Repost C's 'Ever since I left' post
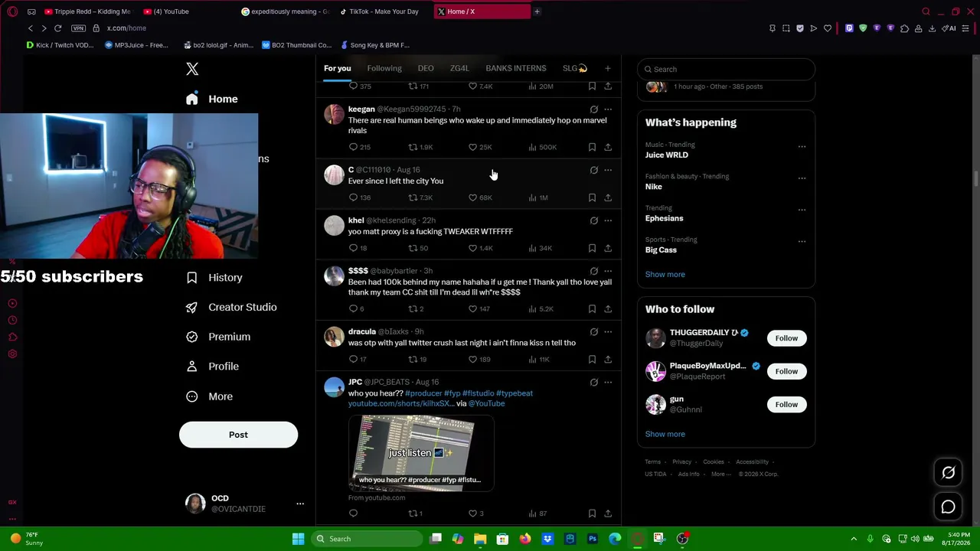 [x=413, y=197]
